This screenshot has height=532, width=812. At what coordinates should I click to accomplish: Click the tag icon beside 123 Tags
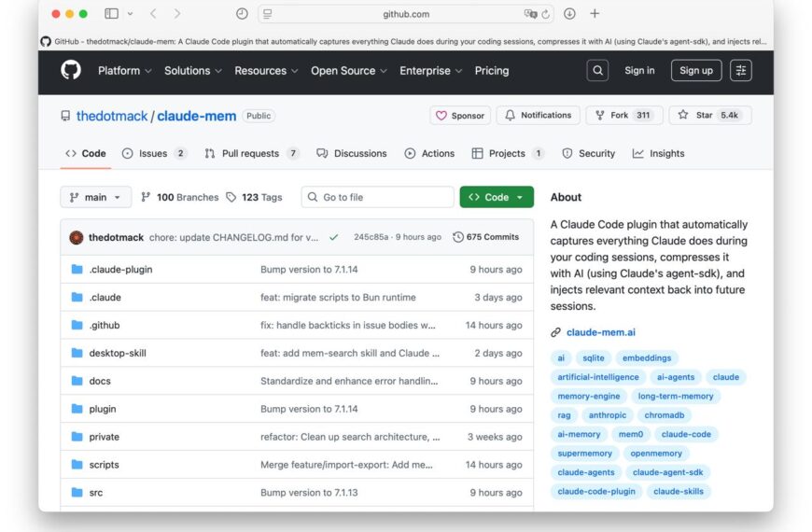coord(231,197)
